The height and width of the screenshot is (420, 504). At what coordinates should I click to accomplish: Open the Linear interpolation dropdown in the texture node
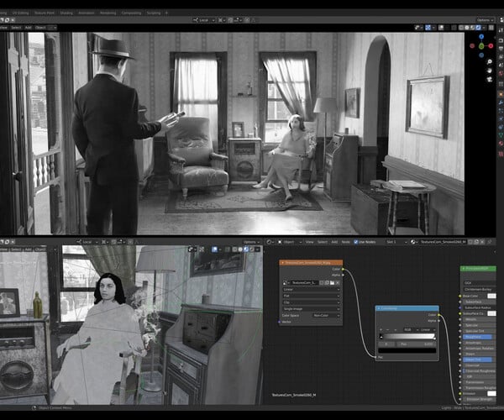coord(311,290)
